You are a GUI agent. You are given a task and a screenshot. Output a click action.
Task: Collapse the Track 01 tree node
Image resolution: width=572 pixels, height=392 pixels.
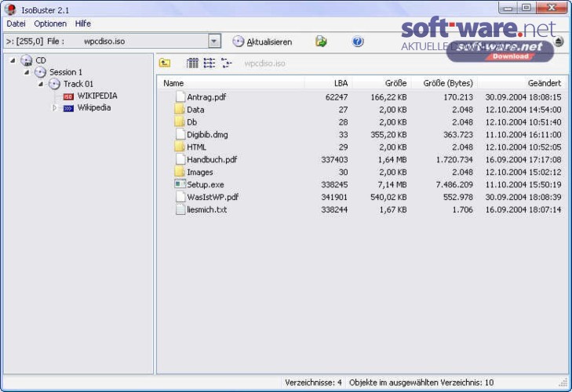coord(41,84)
